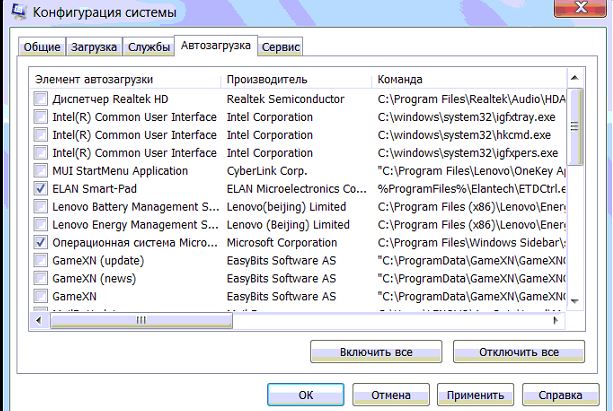The image size is (613, 411).
Task: Select Intel Corporation in the hkcmd.exe row
Action: pos(269,135)
